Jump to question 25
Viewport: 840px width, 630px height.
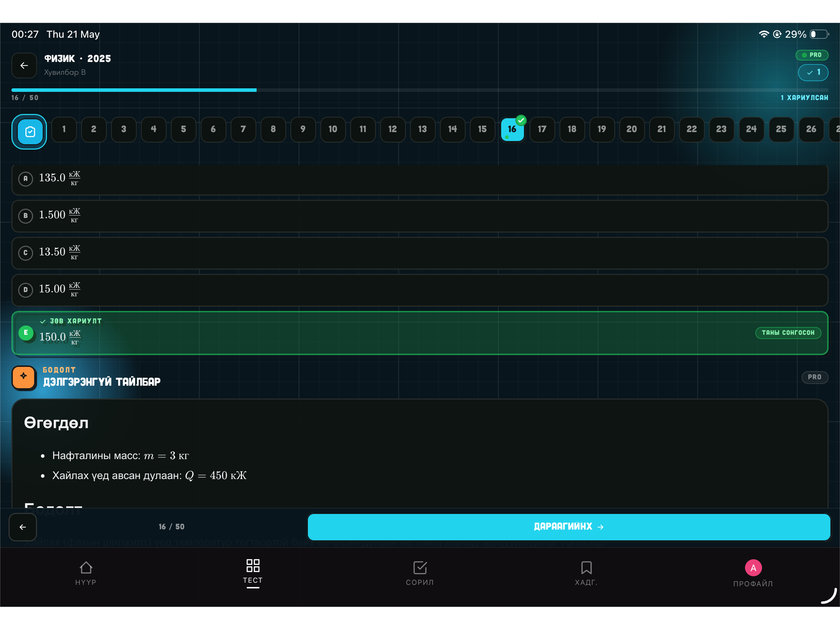click(781, 130)
